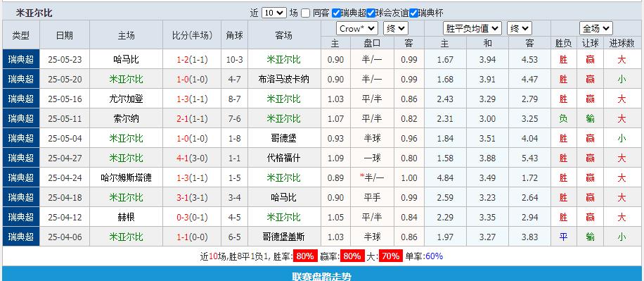This screenshot has width=644, height=281.
Task: Click corner count 10-3
Action: (235, 60)
